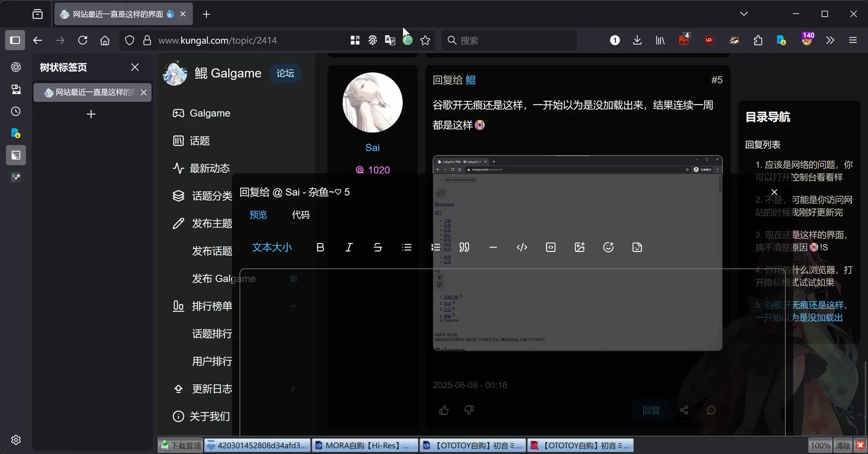This screenshot has width=868, height=454.
Task: Open browser downloads panel
Action: [637, 40]
